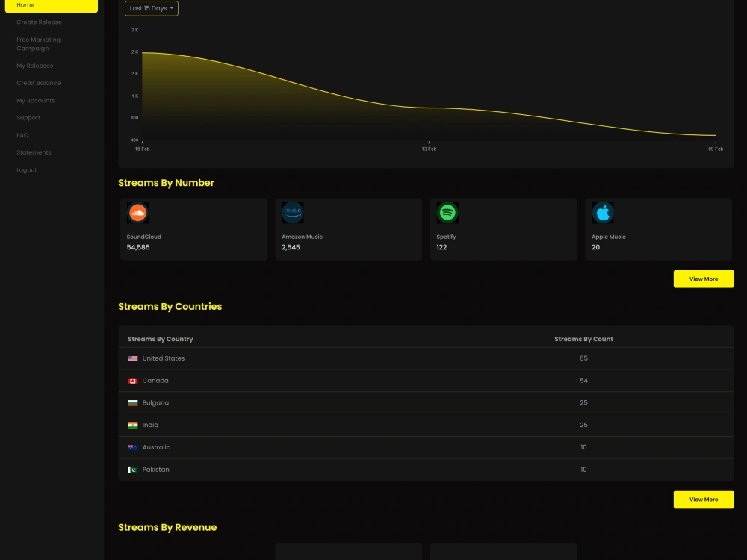747x560 pixels.
Task: Click View More under Streams By Countries
Action: (x=704, y=500)
